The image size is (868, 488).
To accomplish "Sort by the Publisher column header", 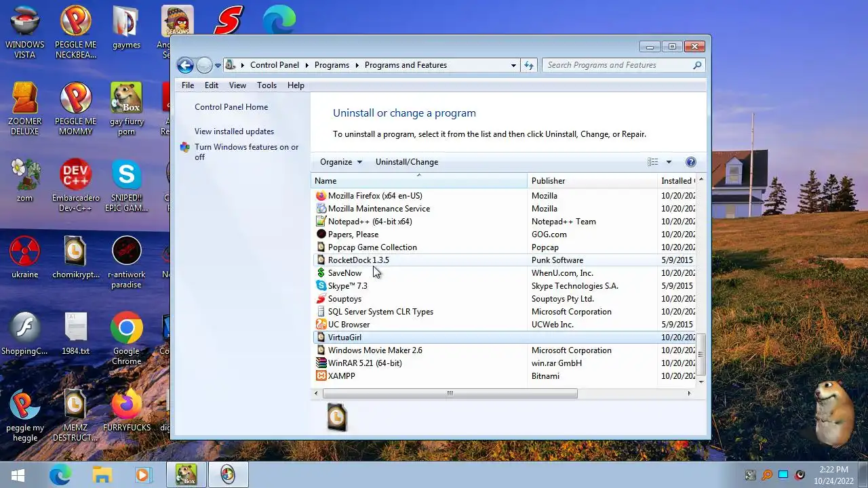I will click(592, 181).
